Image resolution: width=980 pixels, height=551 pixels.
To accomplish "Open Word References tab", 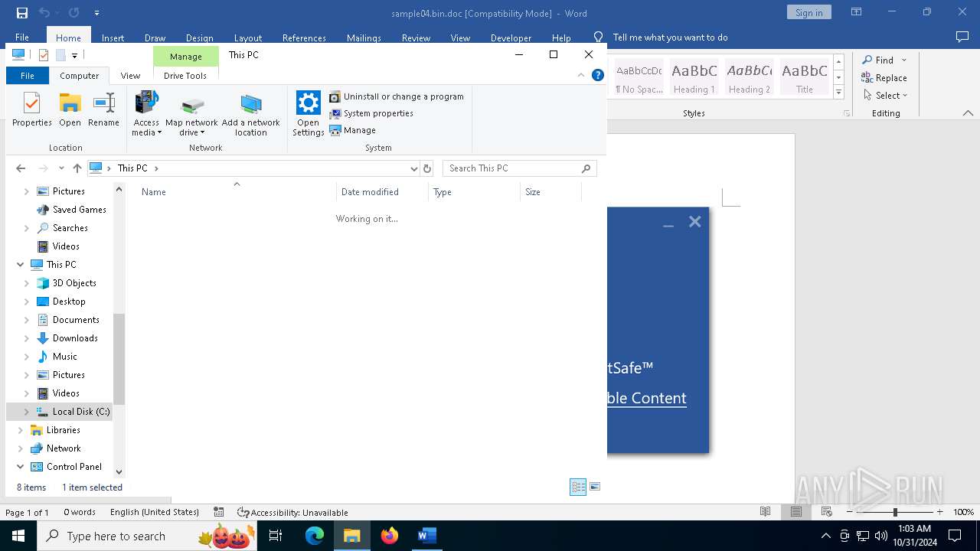I will (304, 37).
